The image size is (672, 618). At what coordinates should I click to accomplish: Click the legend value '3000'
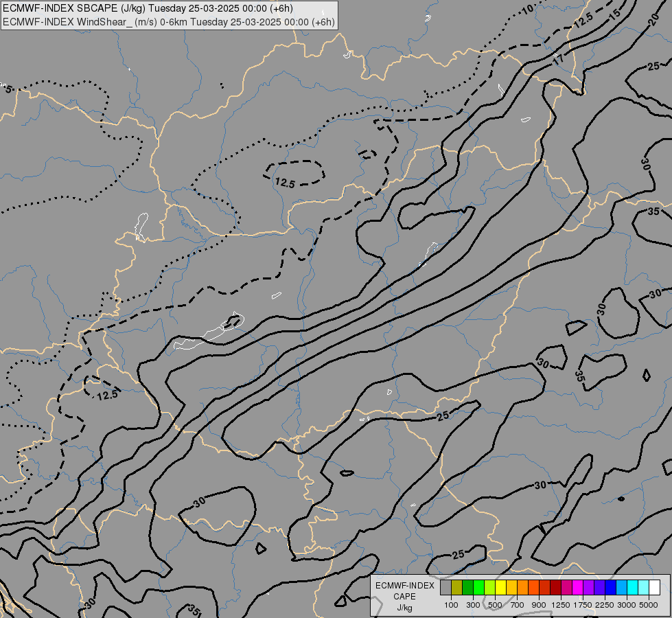coord(627,605)
